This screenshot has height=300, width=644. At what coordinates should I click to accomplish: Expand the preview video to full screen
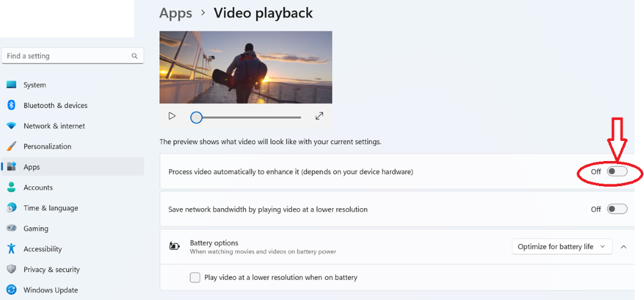[319, 116]
